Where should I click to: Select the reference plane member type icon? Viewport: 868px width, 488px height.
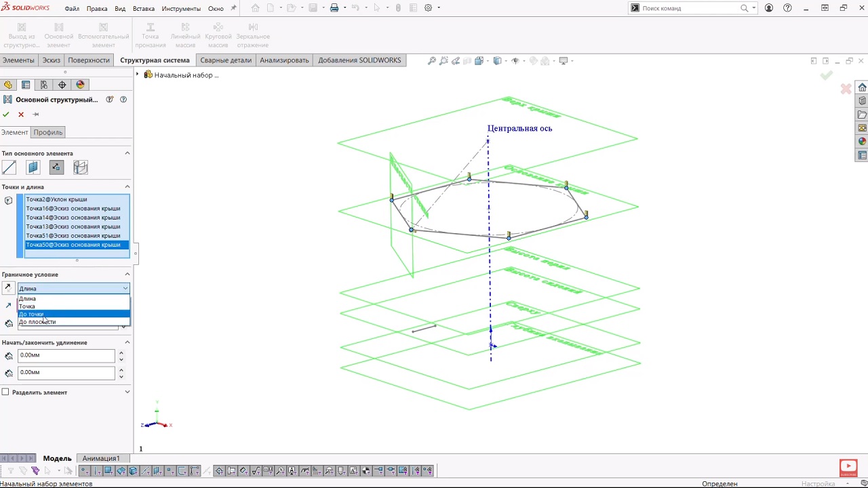(x=33, y=167)
